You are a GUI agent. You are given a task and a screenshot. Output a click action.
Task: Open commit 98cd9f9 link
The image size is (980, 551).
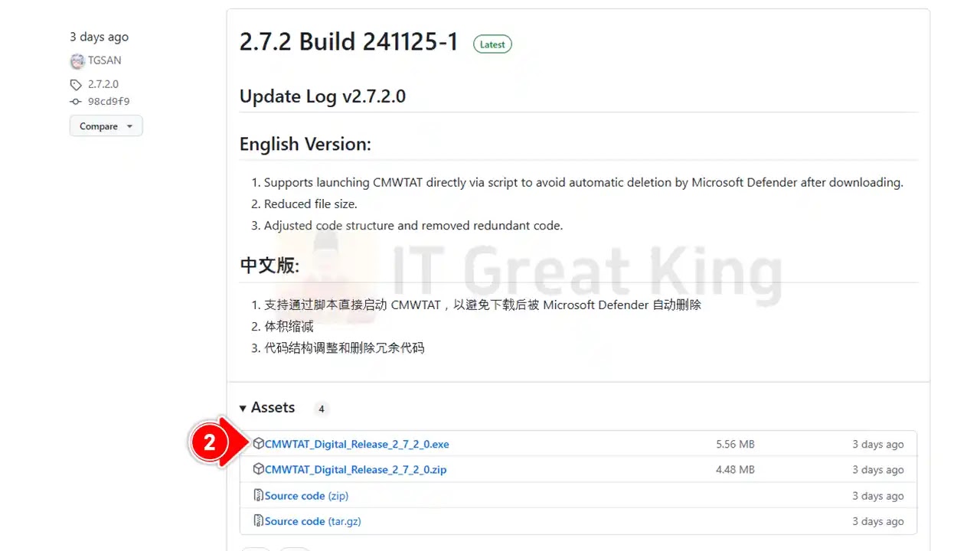109,101
